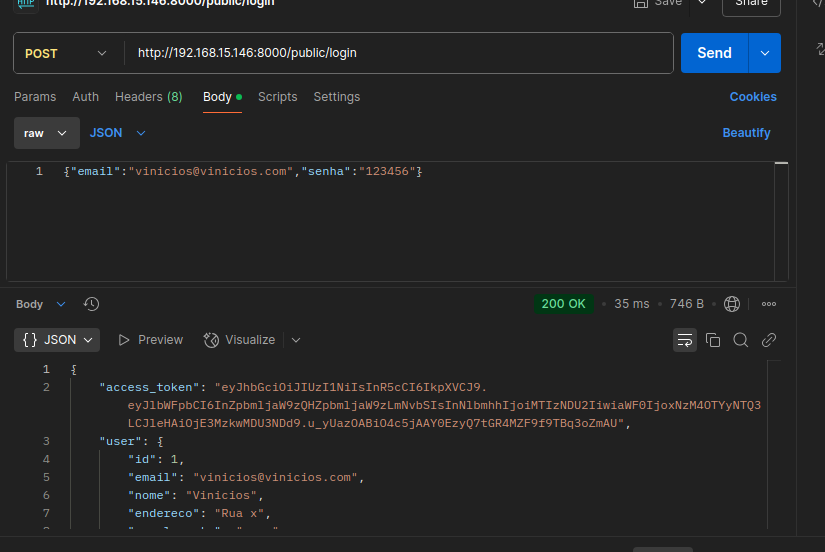Screen dimensions: 825x552
Task: Select the request Body tab
Action: (x=222, y=97)
